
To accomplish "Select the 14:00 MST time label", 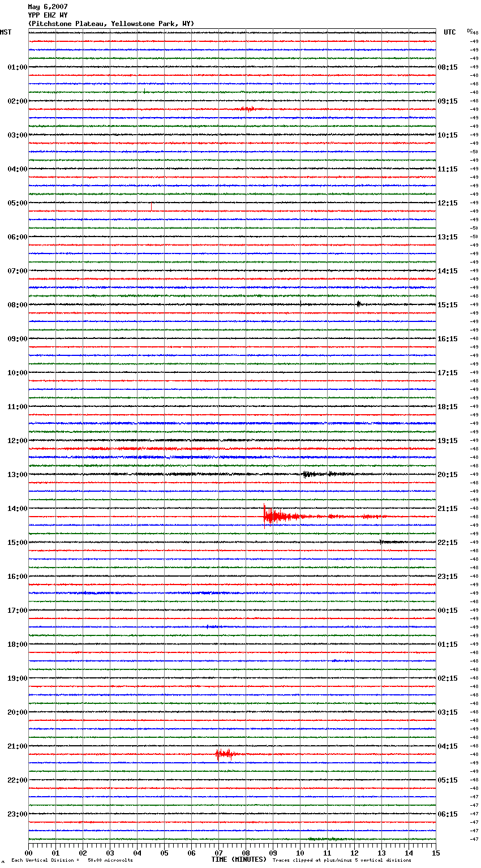I will coord(18,509).
